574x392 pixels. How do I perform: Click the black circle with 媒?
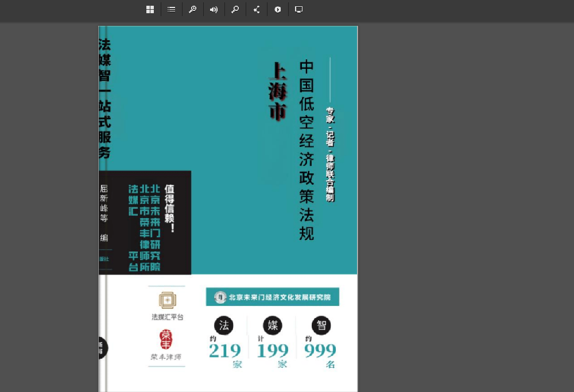273,325
